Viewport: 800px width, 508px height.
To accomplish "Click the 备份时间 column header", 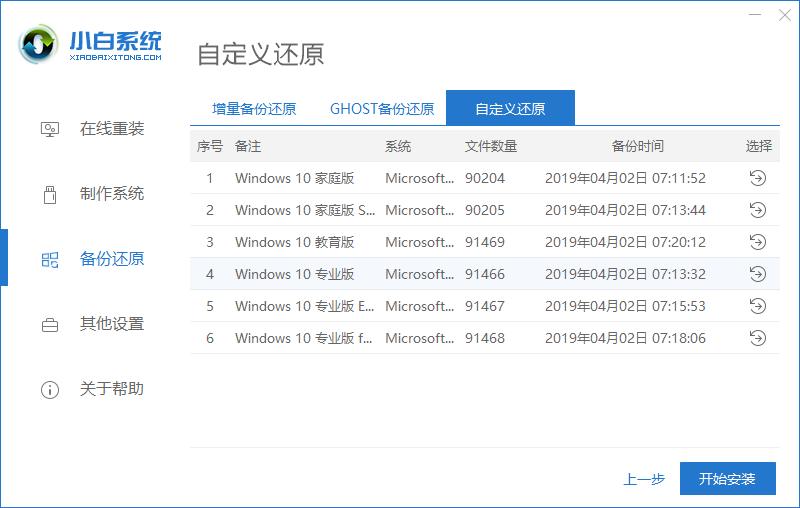I will click(x=638, y=146).
